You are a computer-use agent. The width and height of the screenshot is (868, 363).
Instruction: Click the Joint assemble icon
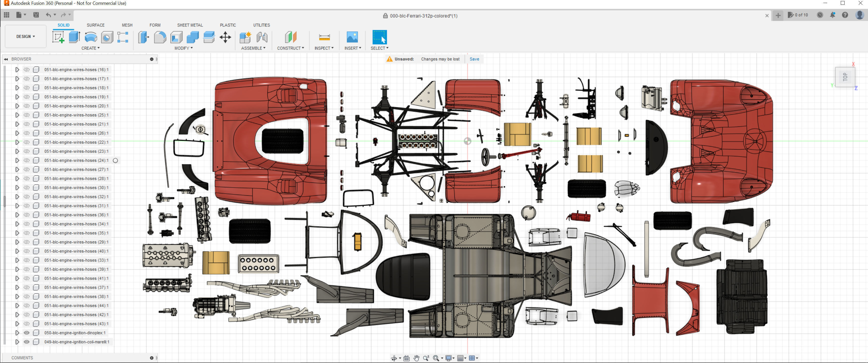(x=262, y=37)
